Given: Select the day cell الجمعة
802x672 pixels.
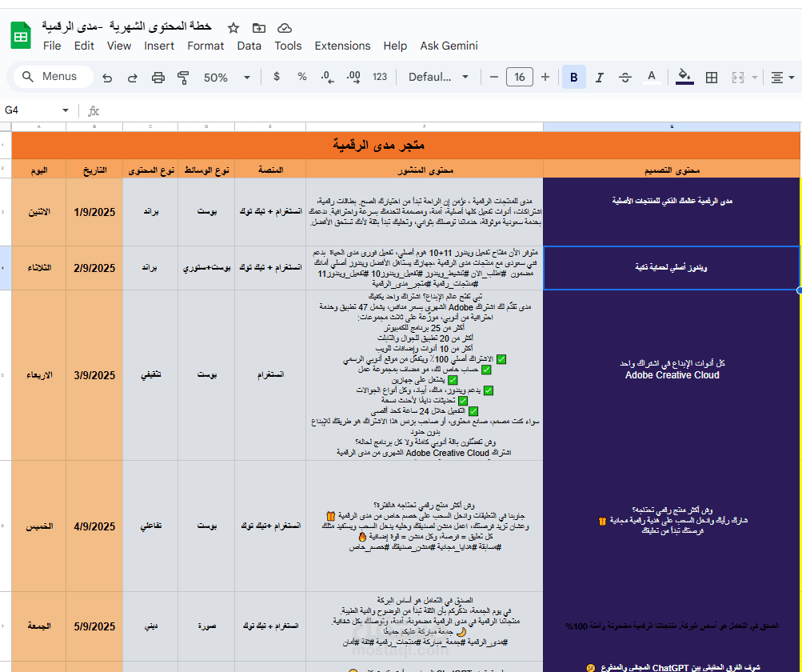Looking at the screenshot, I should click(x=39, y=626).
